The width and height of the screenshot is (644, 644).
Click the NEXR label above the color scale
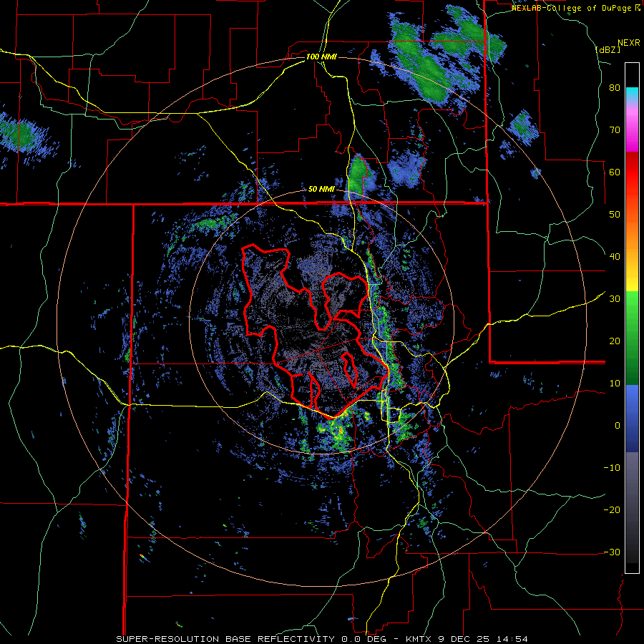(x=629, y=43)
